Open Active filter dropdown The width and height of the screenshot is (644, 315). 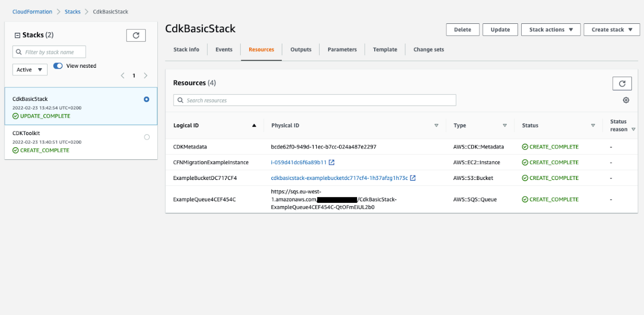point(30,70)
